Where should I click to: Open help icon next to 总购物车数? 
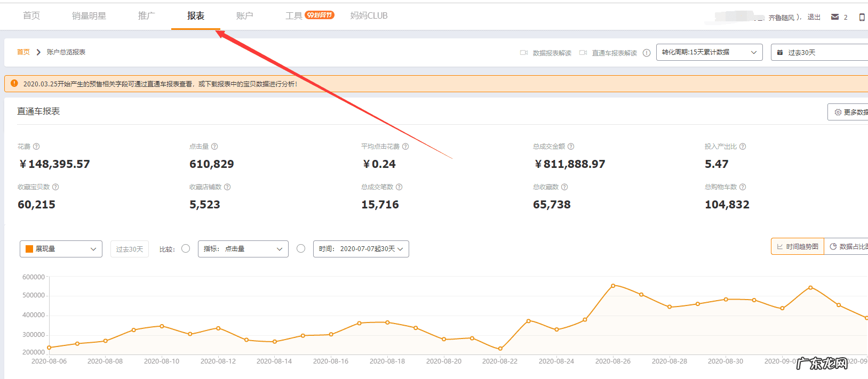[x=743, y=187]
